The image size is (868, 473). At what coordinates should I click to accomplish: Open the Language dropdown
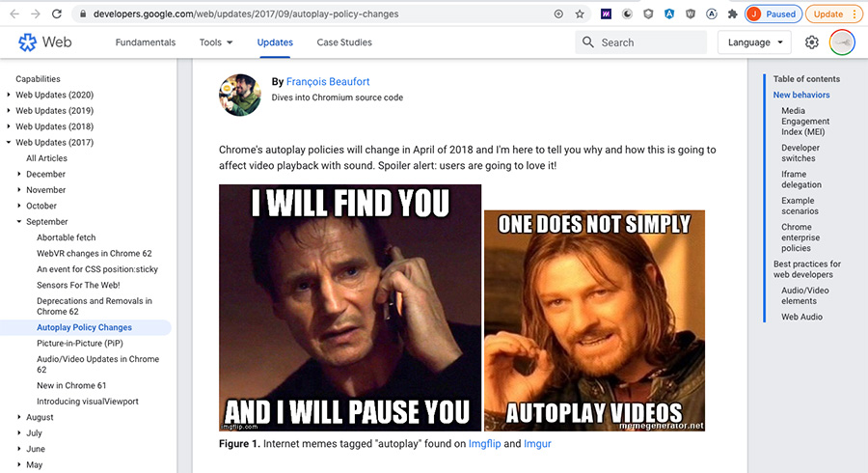point(754,42)
